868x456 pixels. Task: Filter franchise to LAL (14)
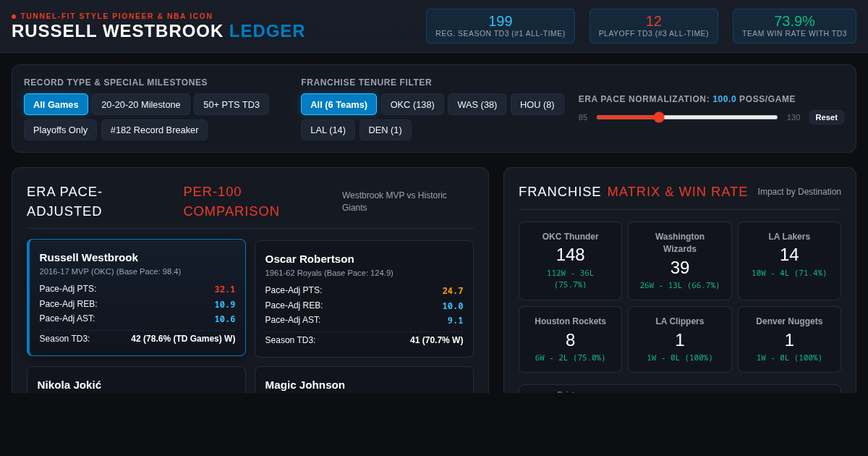pos(328,130)
